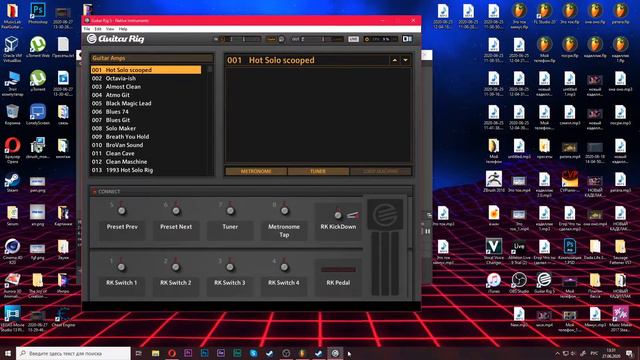
Task: Toggle the input noise gate button
Action: click(271, 39)
